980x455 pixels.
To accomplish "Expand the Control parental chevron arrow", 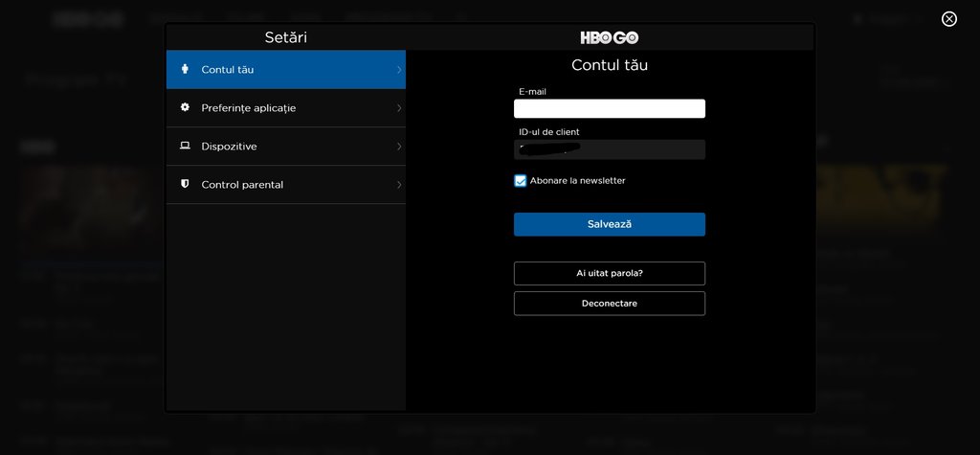I will (399, 185).
